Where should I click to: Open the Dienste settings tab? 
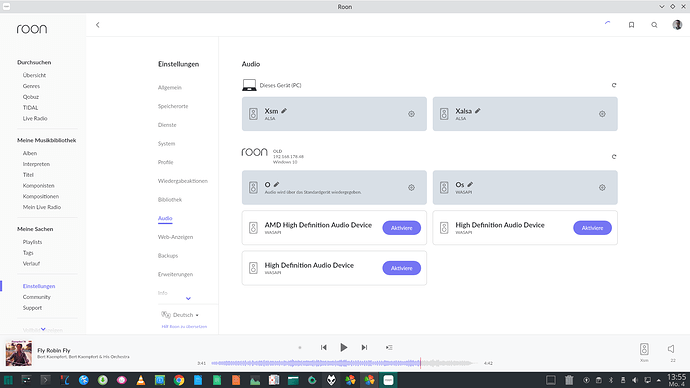[x=167, y=125]
